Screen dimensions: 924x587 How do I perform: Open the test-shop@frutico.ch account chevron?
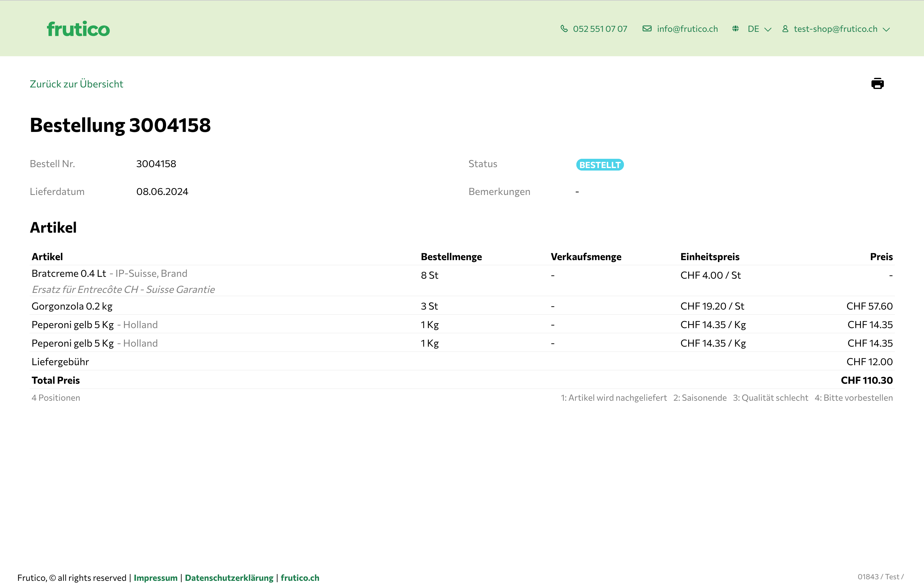pos(886,30)
